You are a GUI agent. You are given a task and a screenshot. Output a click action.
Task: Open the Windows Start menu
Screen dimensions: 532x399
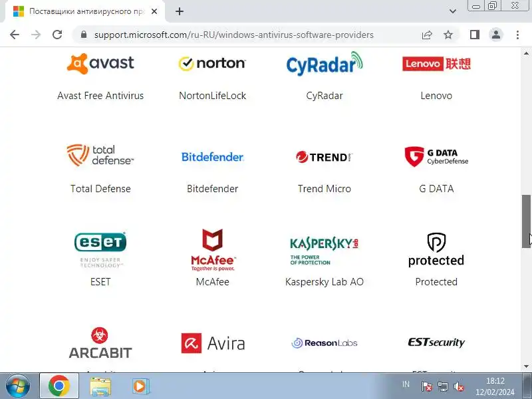(18, 386)
